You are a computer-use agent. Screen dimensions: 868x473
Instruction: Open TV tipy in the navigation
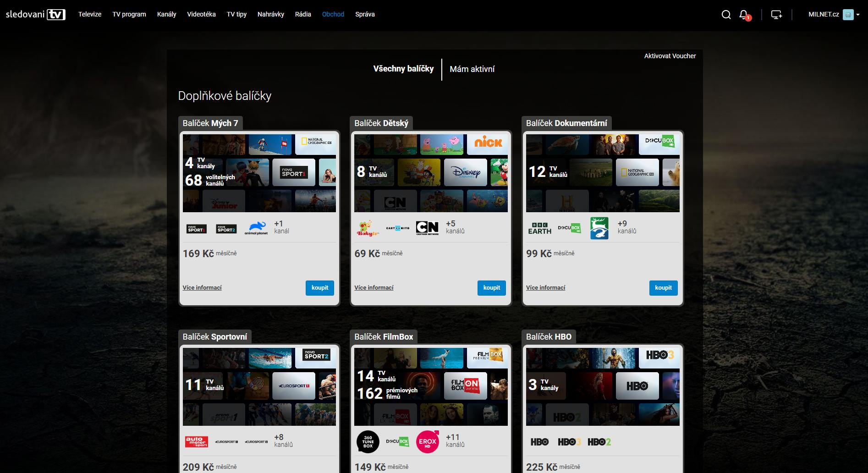point(236,14)
